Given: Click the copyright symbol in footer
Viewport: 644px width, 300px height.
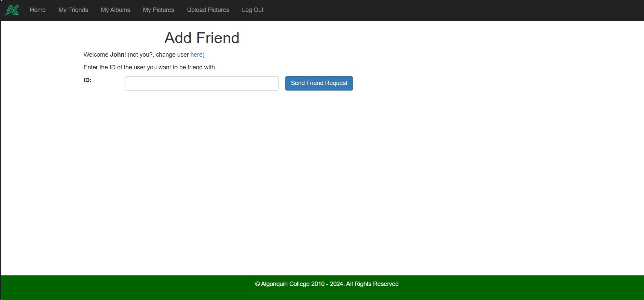Looking at the screenshot, I should click(x=258, y=284).
